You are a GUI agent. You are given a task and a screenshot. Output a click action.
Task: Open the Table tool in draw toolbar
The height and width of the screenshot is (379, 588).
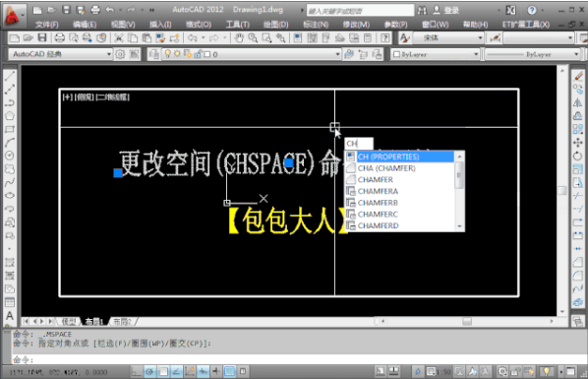(10, 302)
